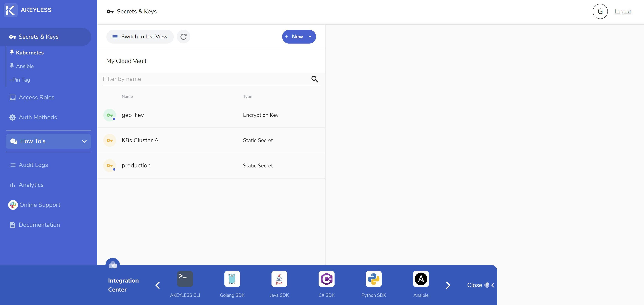Screen dimensions: 644x305
Task: Open Online Support via Slack icon
Action: tap(13, 205)
